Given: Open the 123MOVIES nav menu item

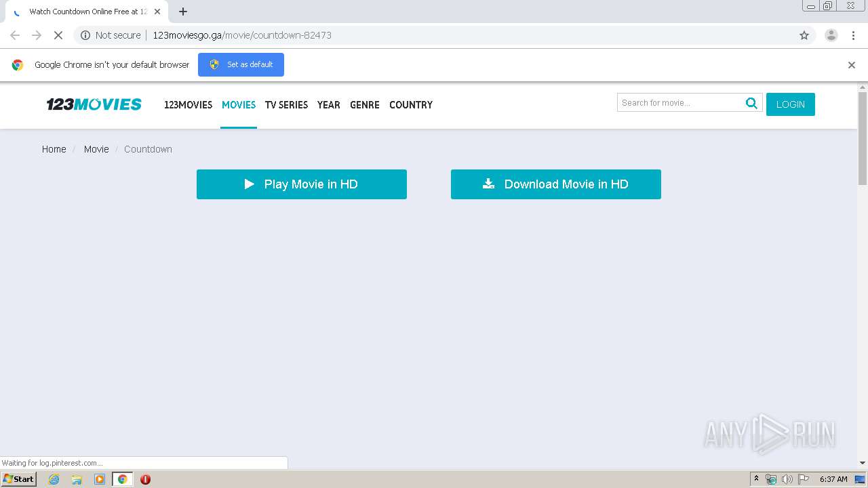Looking at the screenshot, I should click(x=188, y=105).
